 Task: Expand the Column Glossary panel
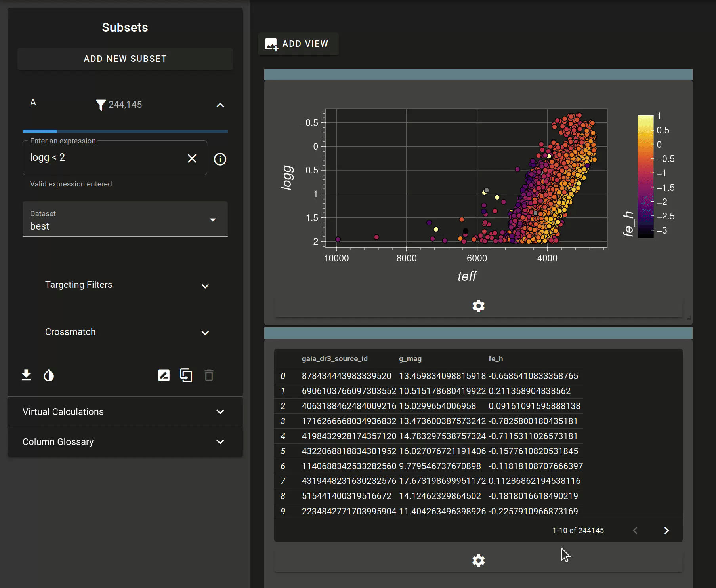[x=125, y=442]
